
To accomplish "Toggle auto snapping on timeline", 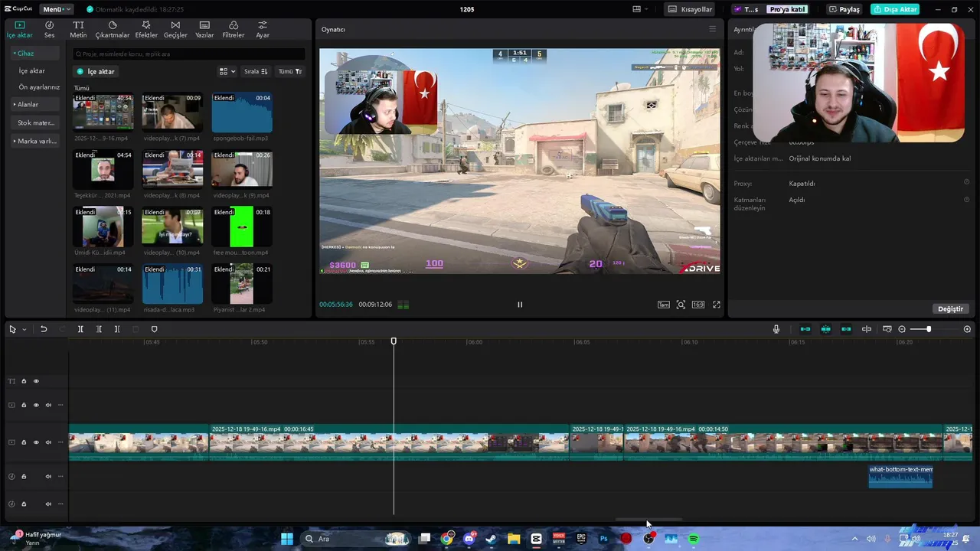I will [x=826, y=329].
